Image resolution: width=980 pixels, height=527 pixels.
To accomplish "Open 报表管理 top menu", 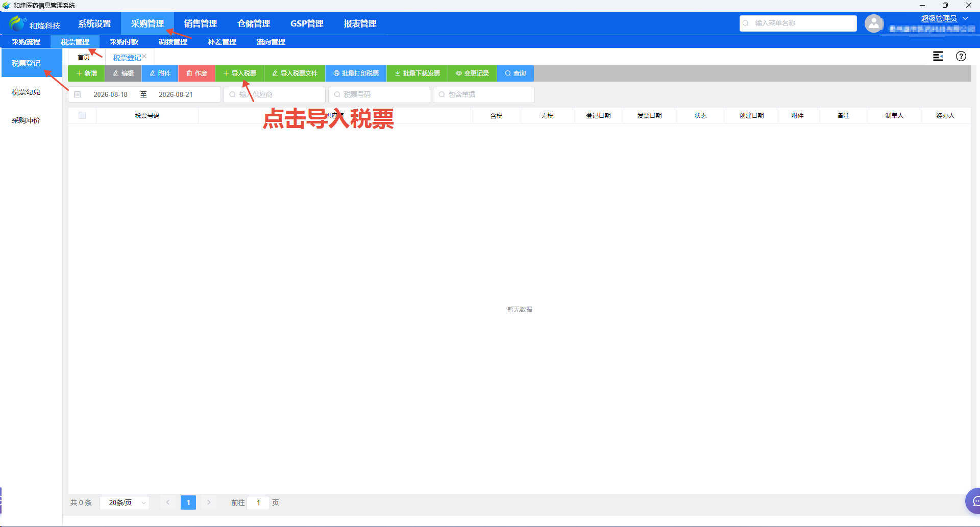I will point(360,23).
